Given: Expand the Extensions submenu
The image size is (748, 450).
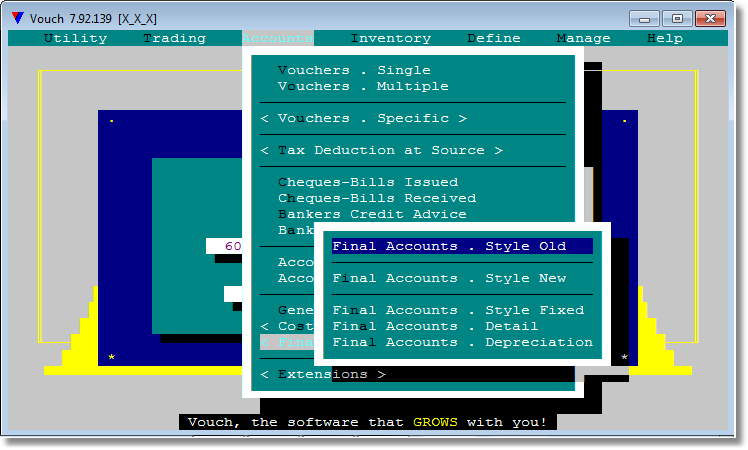Looking at the screenshot, I should [x=323, y=374].
